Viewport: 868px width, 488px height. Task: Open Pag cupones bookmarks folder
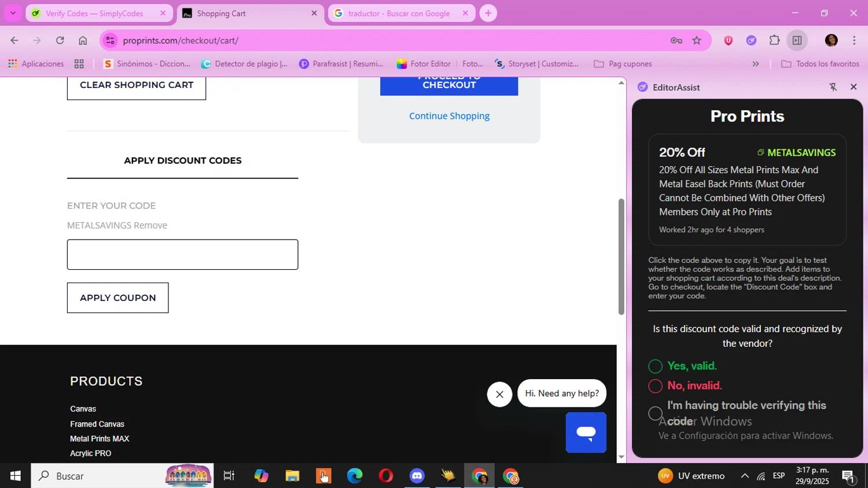(623, 64)
